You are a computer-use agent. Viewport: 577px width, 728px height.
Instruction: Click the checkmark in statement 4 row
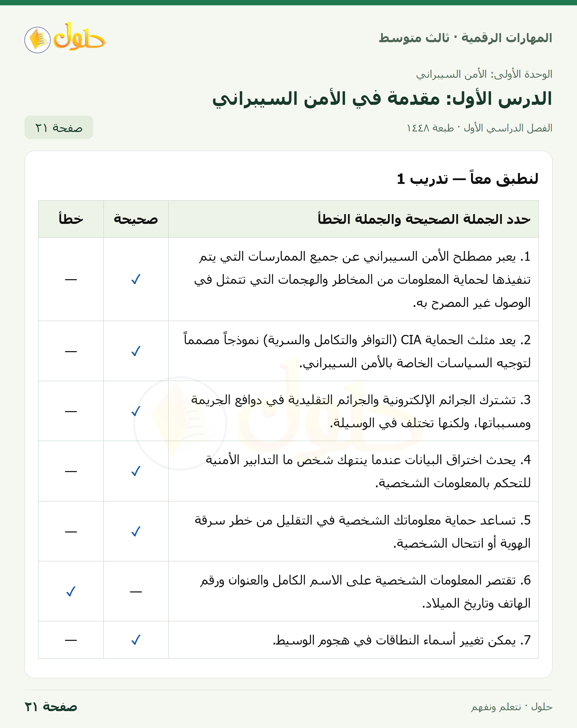tap(136, 471)
